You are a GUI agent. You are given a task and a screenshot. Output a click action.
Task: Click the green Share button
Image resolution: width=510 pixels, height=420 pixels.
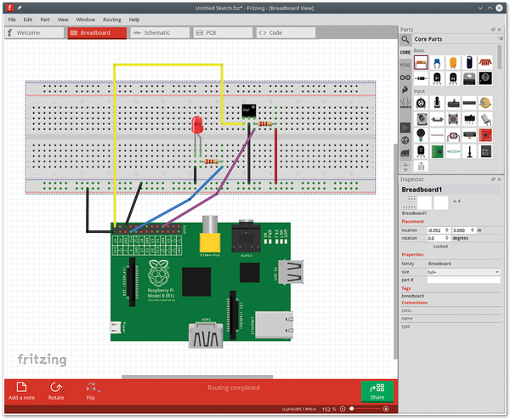coord(377,391)
